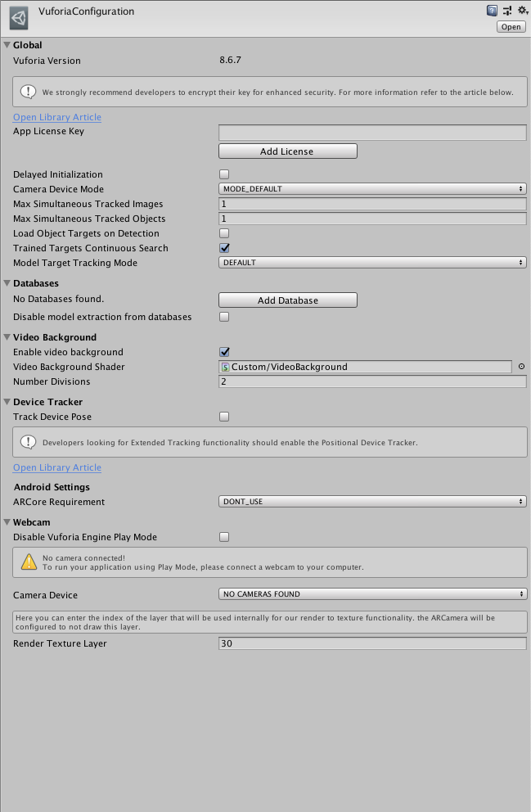
Task: Click the Add Database button
Action: 288,300
